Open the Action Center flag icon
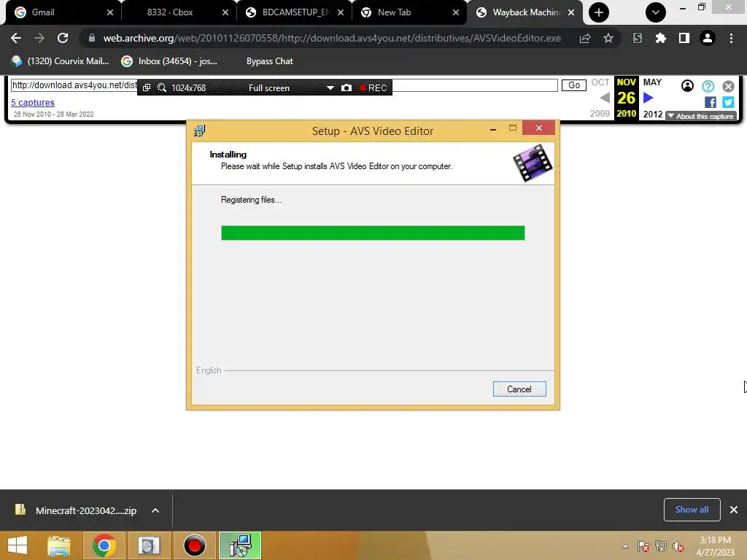Image resolution: width=747 pixels, height=560 pixels. [x=643, y=547]
